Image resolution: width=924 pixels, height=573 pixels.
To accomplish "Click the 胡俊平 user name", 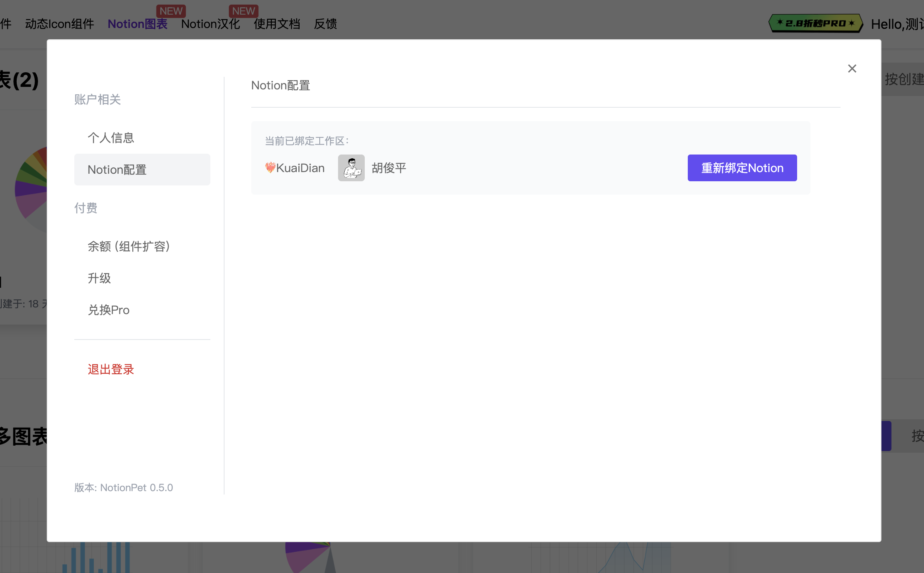I will tap(389, 168).
